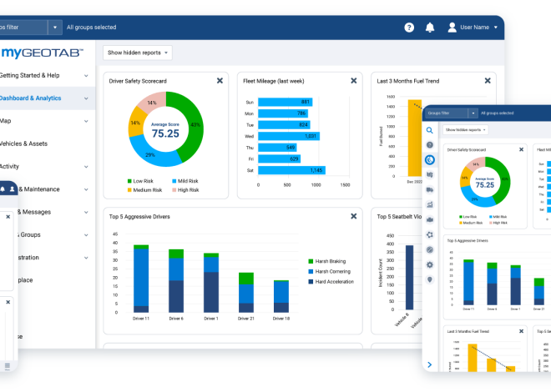Open the engine maintenance icon in tablet sidebar
The image size is (551, 392).
pos(429,219)
